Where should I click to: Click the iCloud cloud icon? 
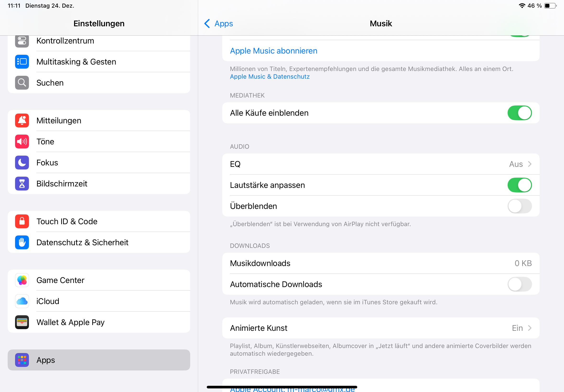(22, 301)
